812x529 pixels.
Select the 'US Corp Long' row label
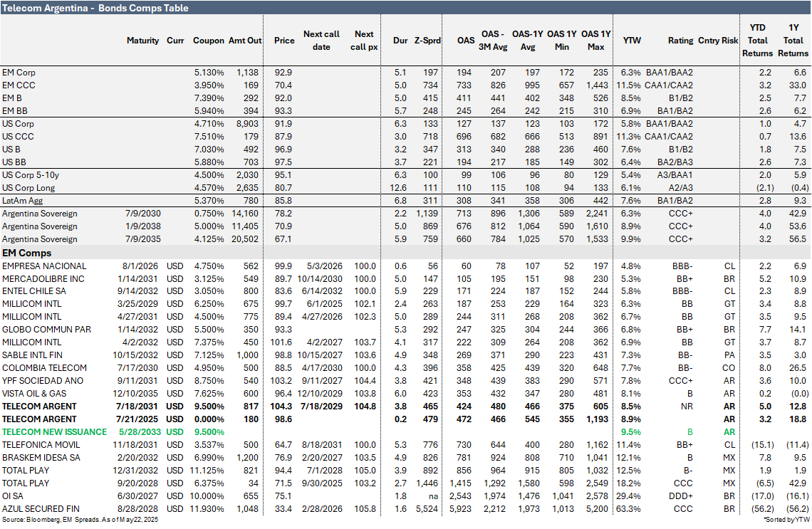click(x=28, y=188)
